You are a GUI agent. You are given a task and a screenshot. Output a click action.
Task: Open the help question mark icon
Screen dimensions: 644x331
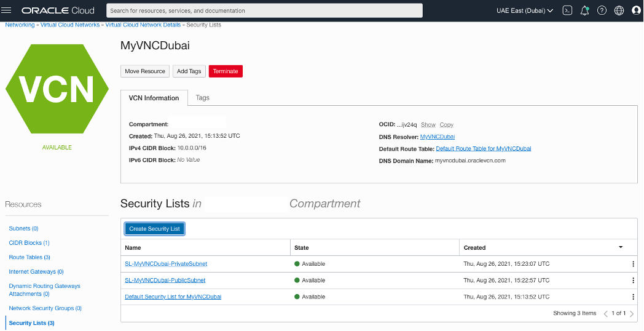click(x=602, y=10)
